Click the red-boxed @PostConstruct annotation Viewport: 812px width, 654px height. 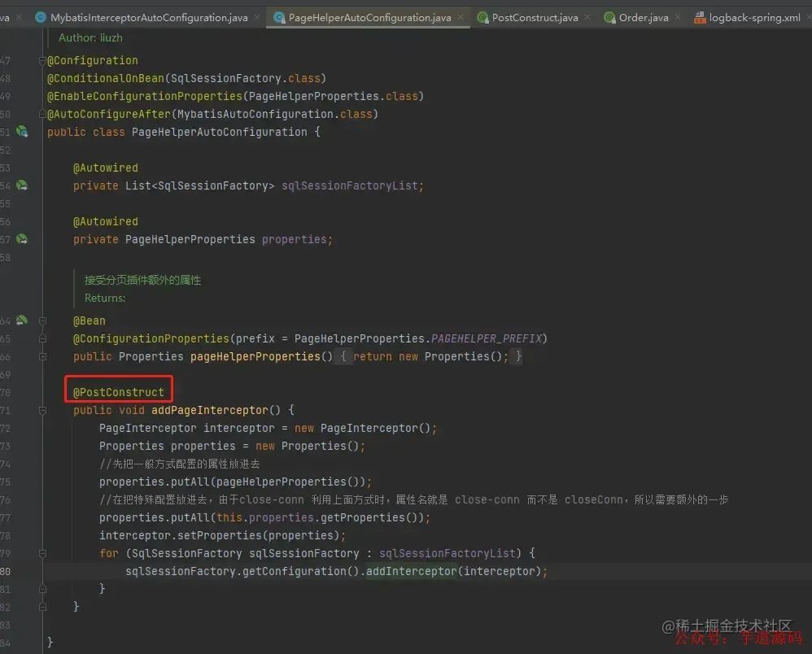(x=118, y=391)
